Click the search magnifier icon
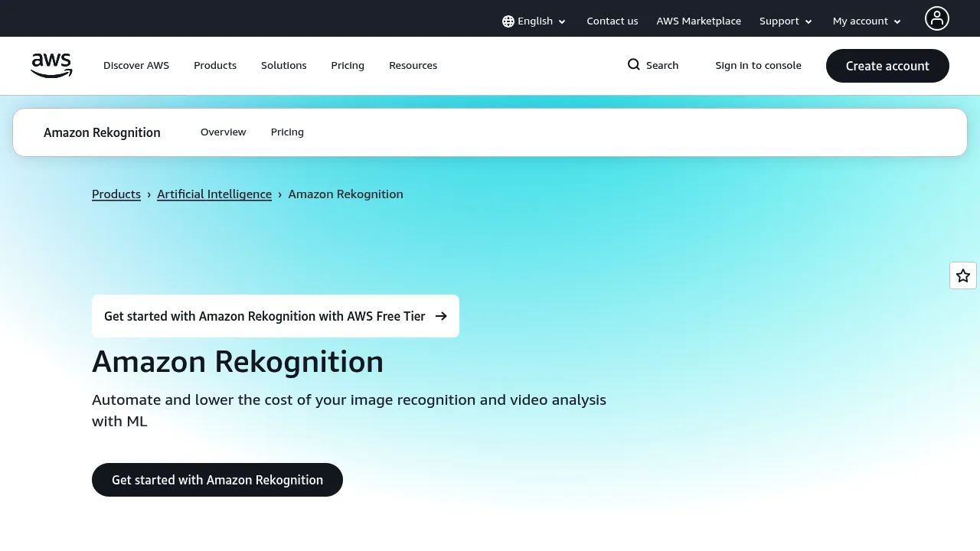980x551 pixels. coord(634,64)
